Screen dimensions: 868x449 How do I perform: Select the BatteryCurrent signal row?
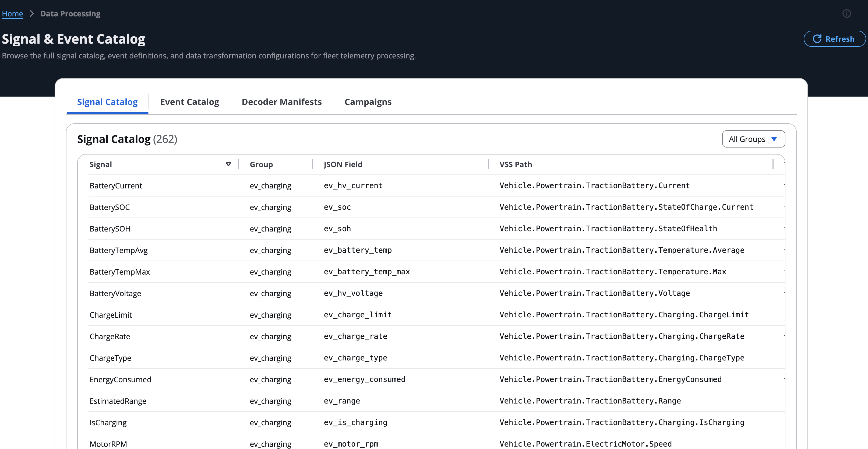[436, 185]
